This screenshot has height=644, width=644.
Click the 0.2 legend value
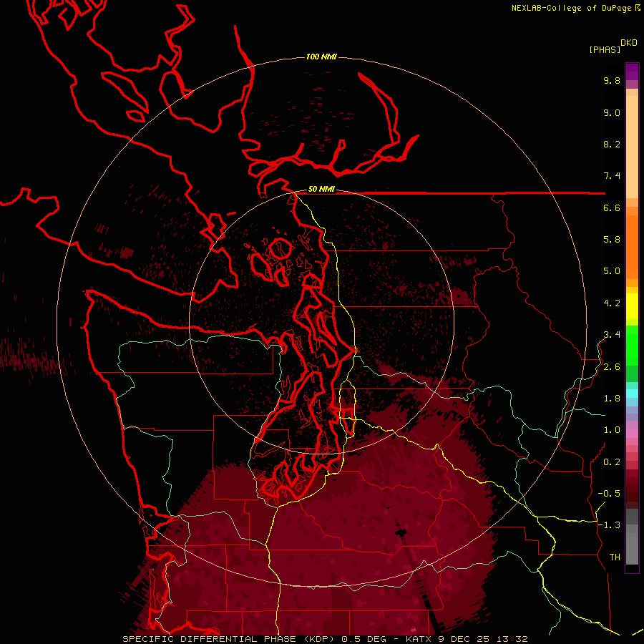(x=612, y=462)
